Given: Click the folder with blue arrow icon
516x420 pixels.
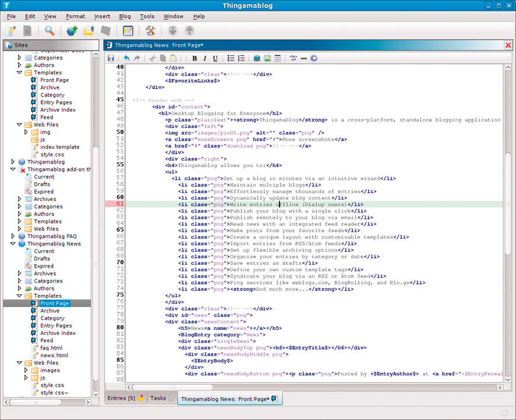Looking at the screenshot, I should point(89,31).
